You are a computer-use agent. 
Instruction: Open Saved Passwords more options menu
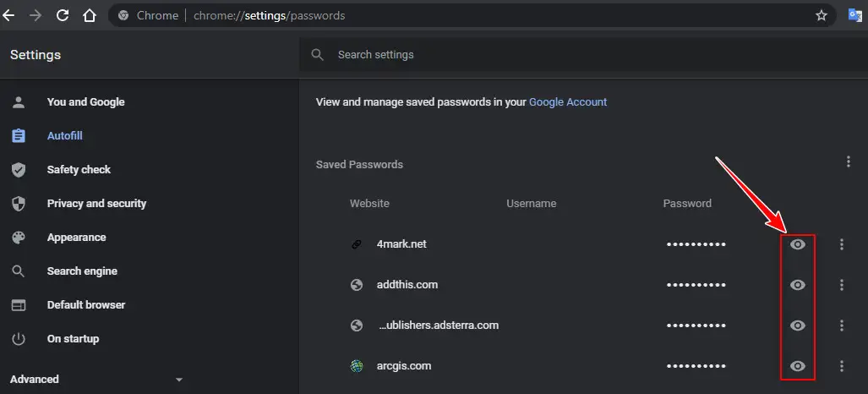point(848,161)
